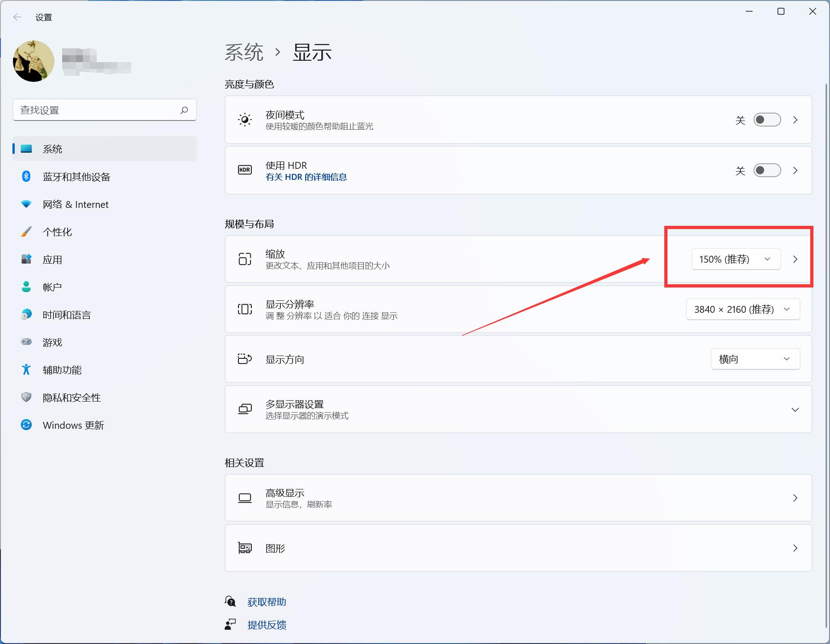Select the 游戏 gamepad icon
830x644 pixels.
tap(26, 342)
